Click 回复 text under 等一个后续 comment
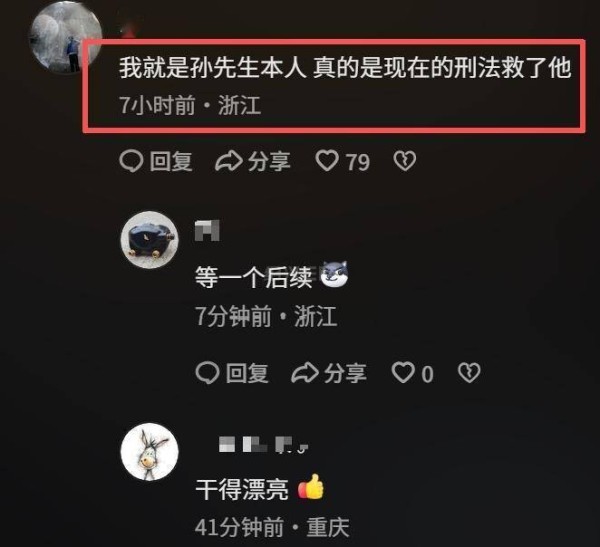 (247, 373)
